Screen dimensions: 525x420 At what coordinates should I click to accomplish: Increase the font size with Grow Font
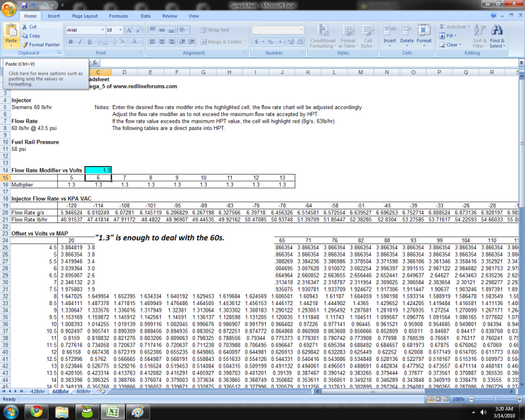(129, 30)
